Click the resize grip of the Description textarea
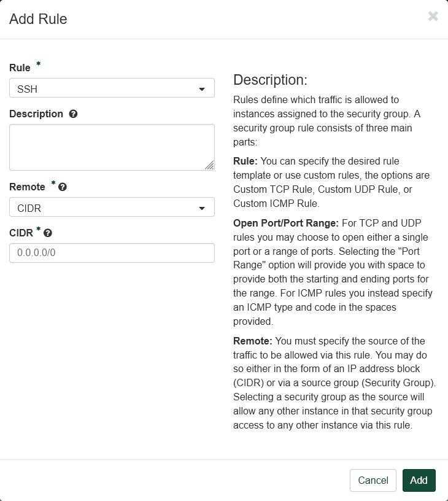Viewport: 448px width, 501px height. (209, 165)
